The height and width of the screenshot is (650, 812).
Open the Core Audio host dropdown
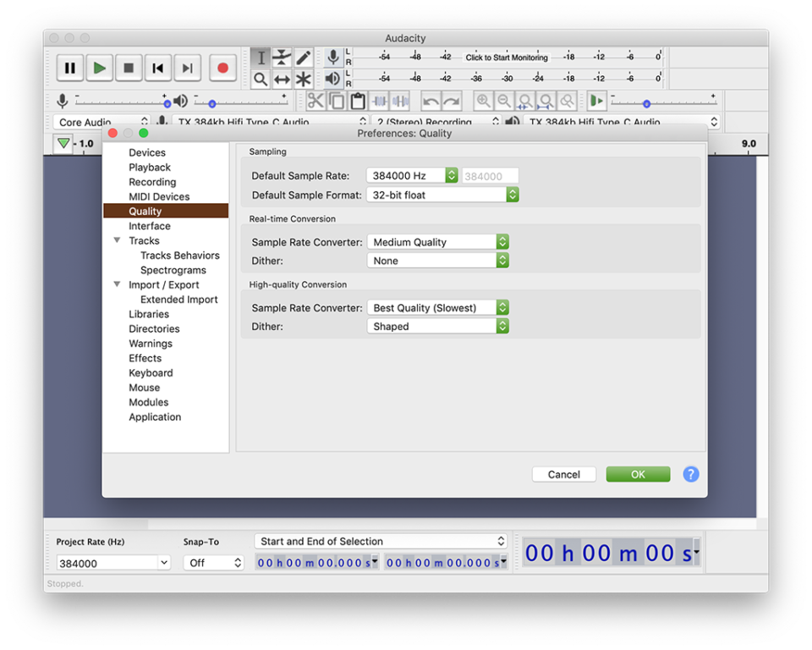(x=101, y=122)
